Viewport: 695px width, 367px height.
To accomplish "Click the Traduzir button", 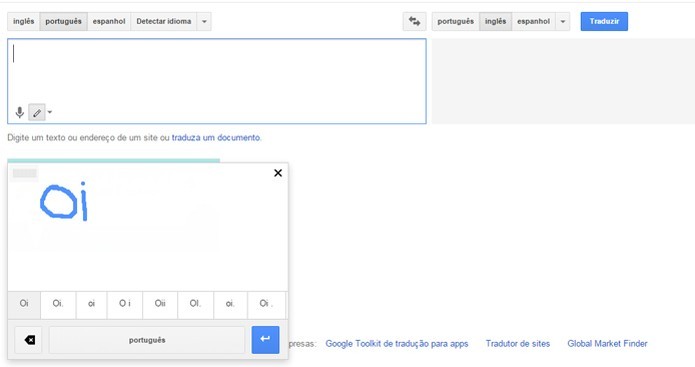I will coord(604,21).
